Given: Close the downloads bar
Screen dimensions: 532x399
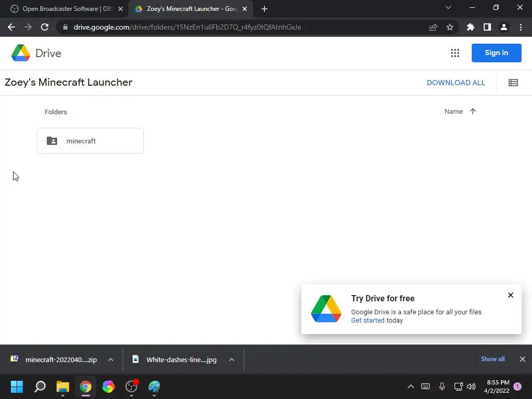Looking at the screenshot, I should 523,359.
